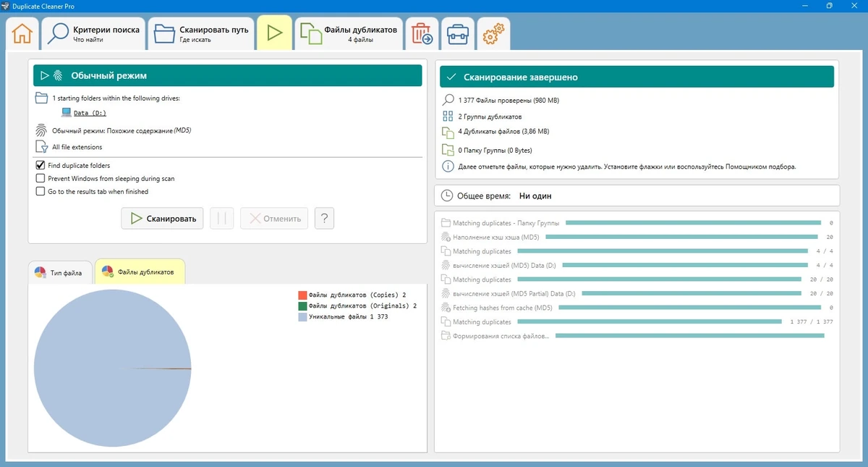
Task: Check Go to the results tab when finished
Action: pyautogui.click(x=41, y=191)
